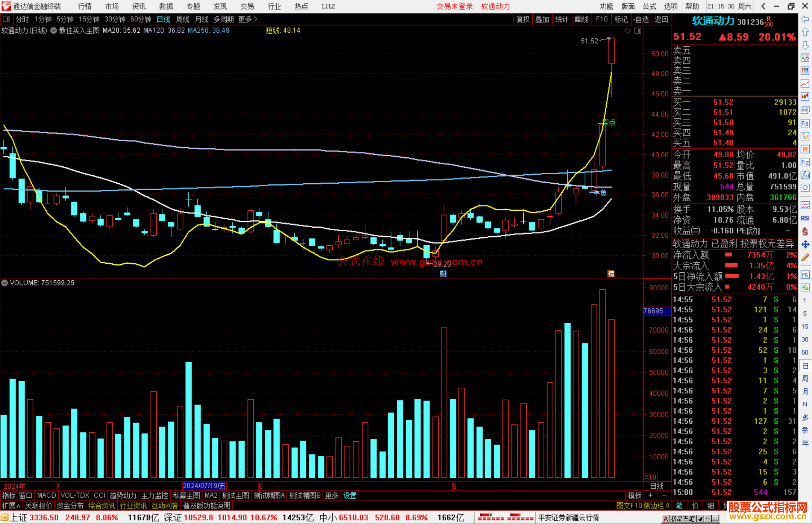Click the F5 chart switch sidebar icon
Image resolution: width=812 pixels, height=524 pixels.
pyautogui.click(x=805, y=275)
